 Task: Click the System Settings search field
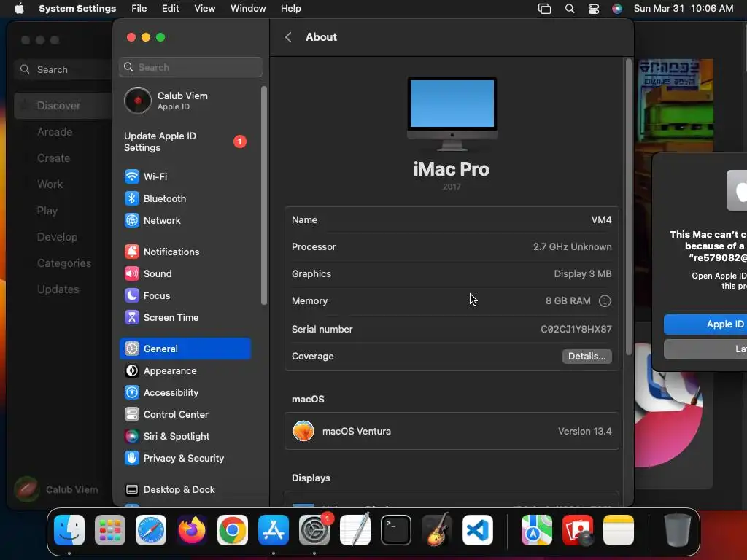click(190, 67)
